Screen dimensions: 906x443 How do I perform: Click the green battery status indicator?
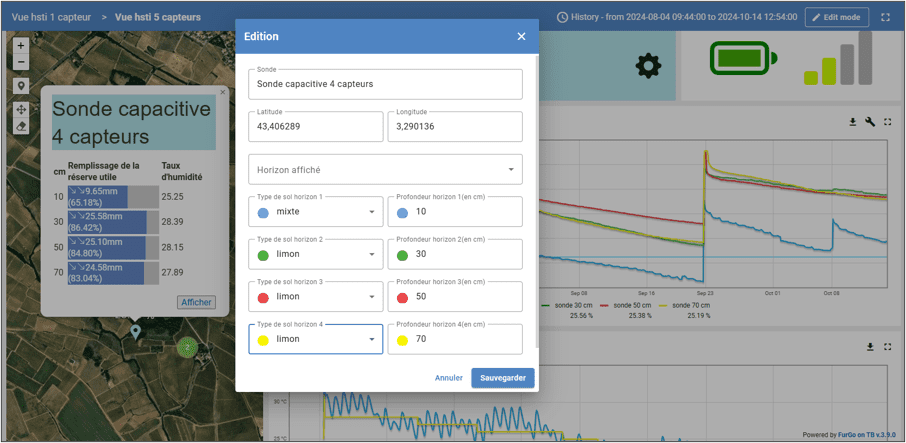742,59
